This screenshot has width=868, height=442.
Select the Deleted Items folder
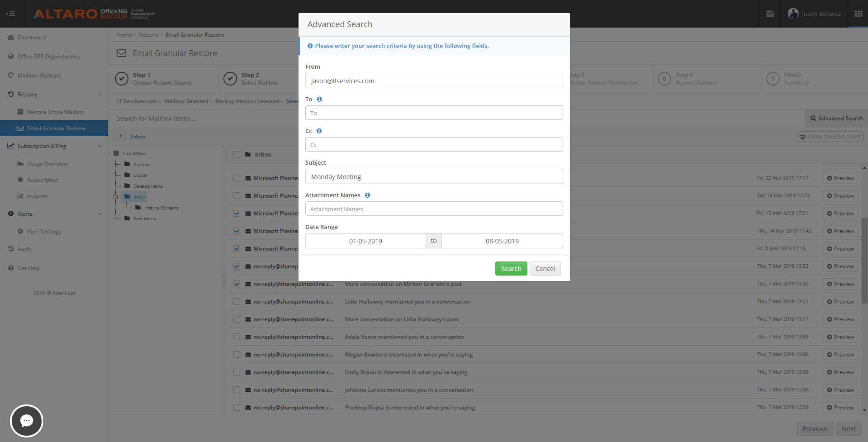pos(148,186)
